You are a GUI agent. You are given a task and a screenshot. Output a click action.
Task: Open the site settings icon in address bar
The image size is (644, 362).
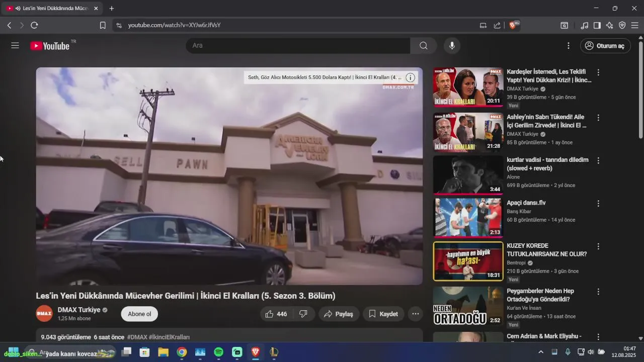[119, 25]
